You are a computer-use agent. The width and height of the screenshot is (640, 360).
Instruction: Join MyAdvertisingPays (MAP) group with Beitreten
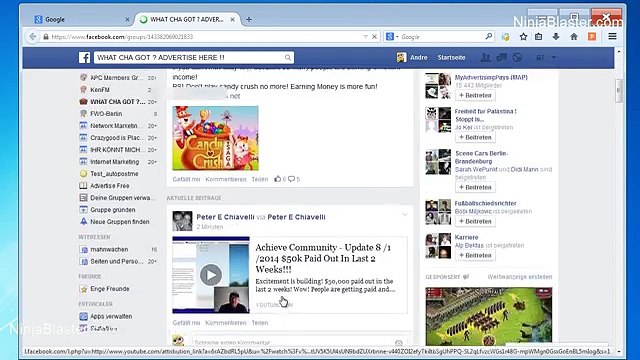476,95
